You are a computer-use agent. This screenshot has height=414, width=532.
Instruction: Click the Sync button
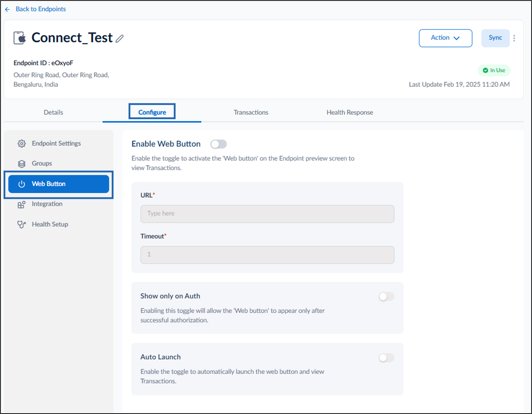pos(495,38)
